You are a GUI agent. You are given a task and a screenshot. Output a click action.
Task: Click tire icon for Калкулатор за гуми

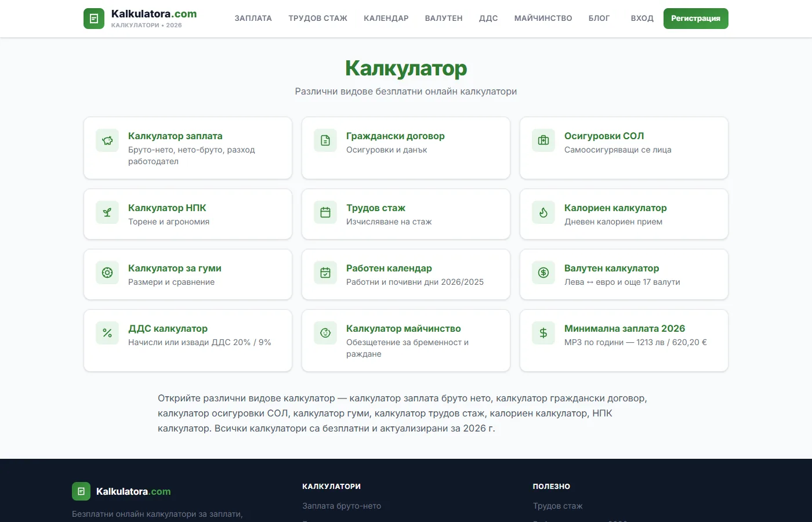coord(107,273)
